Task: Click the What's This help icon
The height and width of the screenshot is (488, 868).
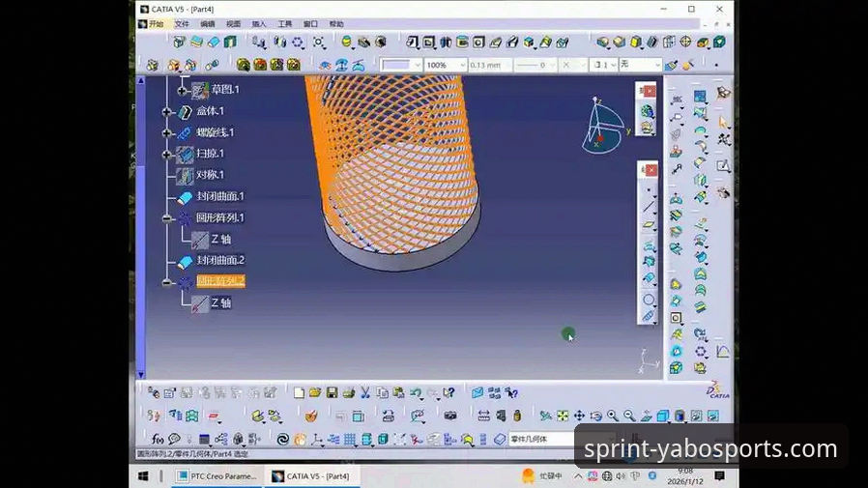Action: [x=448, y=393]
